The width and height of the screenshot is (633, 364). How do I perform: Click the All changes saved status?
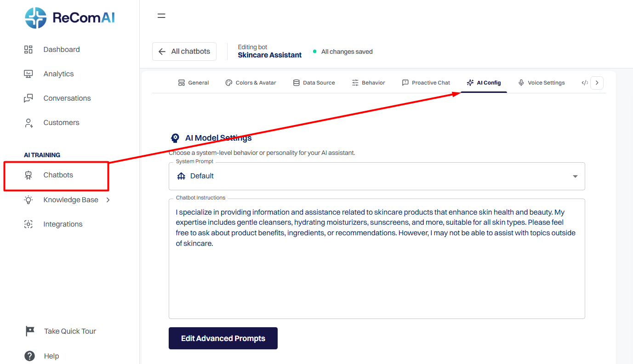(347, 52)
